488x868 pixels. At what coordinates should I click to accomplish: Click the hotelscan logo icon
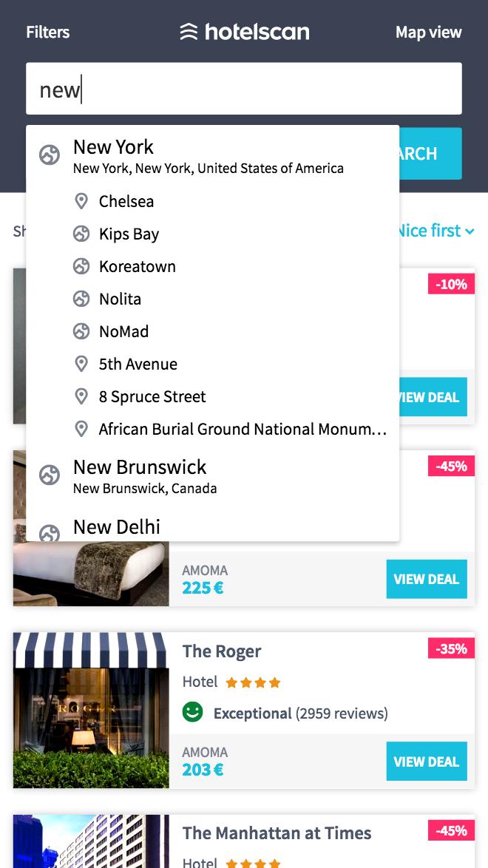click(x=189, y=32)
